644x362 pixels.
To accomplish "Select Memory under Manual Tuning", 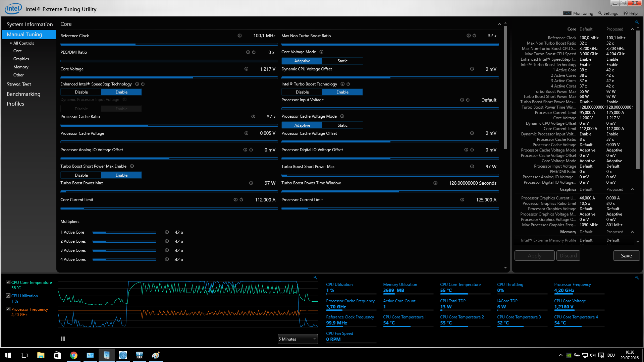I will pyautogui.click(x=21, y=67).
